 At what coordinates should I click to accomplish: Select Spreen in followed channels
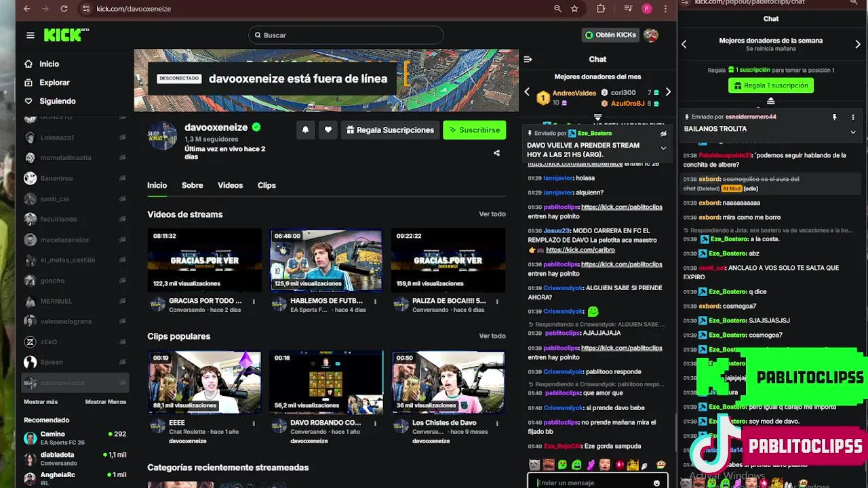point(75,362)
